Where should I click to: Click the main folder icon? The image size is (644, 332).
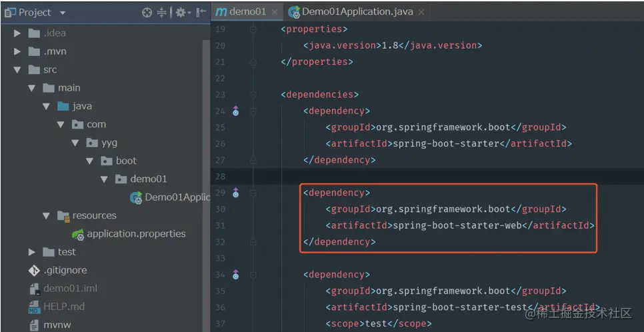tap(49, 88)
